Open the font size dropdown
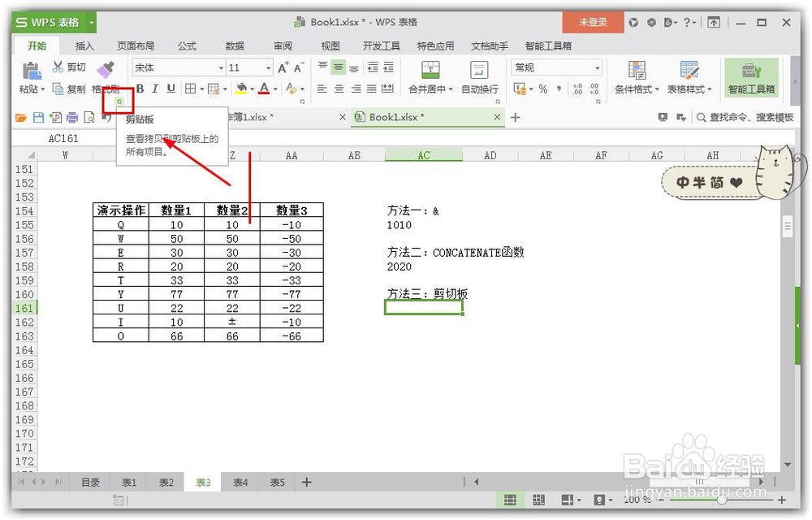The height and width of the screenshot is (520, 812). (x=268, y=67)
